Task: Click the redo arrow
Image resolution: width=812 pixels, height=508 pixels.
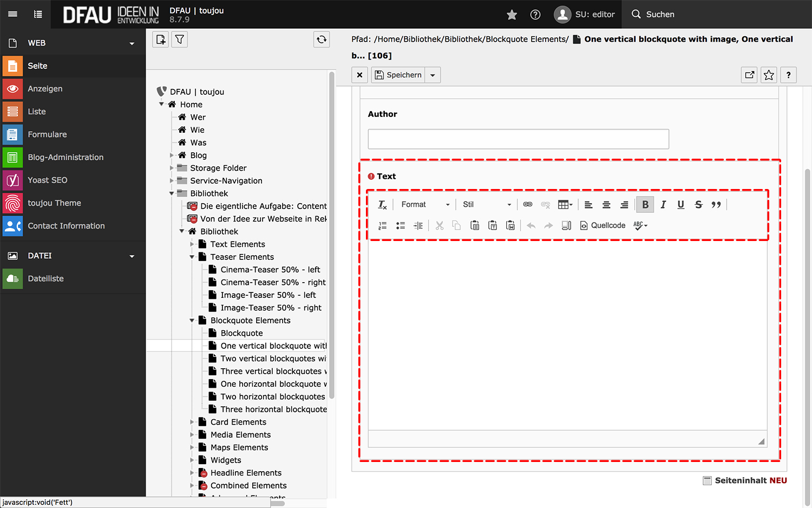Action: (549, 225)
